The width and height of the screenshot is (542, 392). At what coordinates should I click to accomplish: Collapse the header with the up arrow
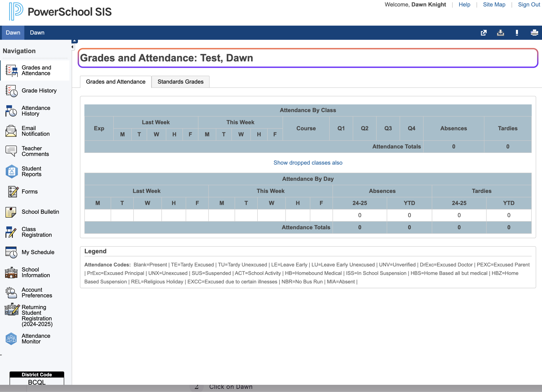pos(75,41)
